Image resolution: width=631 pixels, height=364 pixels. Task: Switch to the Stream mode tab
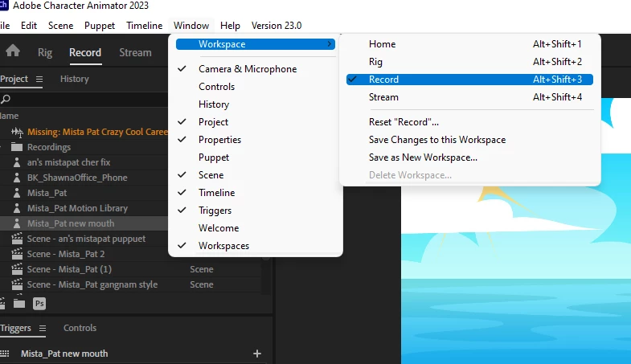pyautogui.click(x=135, y=52)
